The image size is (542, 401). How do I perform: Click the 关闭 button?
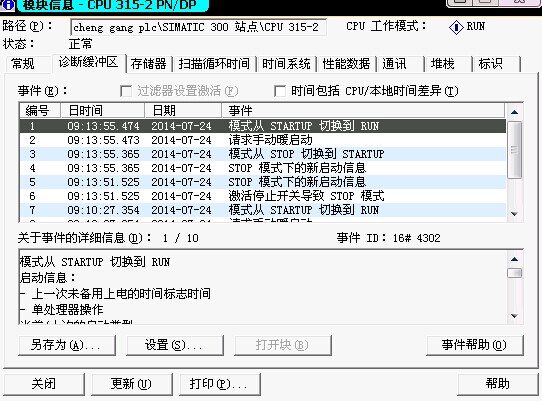[44, 384]
